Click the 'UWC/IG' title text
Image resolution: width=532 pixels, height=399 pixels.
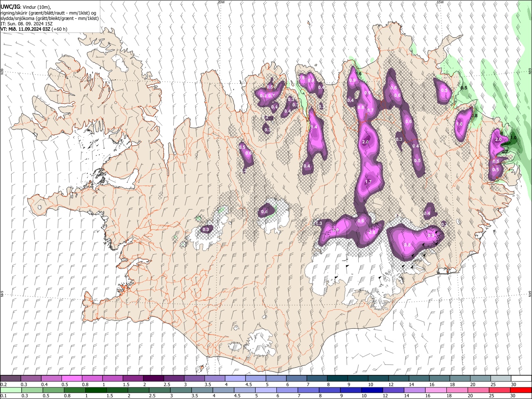(10, 7)
